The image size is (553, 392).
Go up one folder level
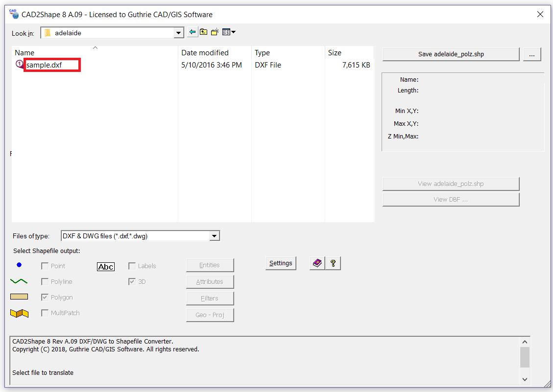click(x=203, y=32)
